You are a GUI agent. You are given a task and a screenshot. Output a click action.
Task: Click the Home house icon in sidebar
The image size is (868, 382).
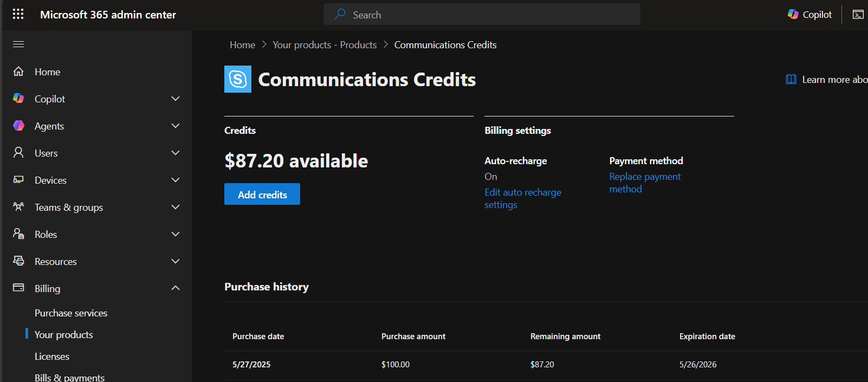point(18,71)
